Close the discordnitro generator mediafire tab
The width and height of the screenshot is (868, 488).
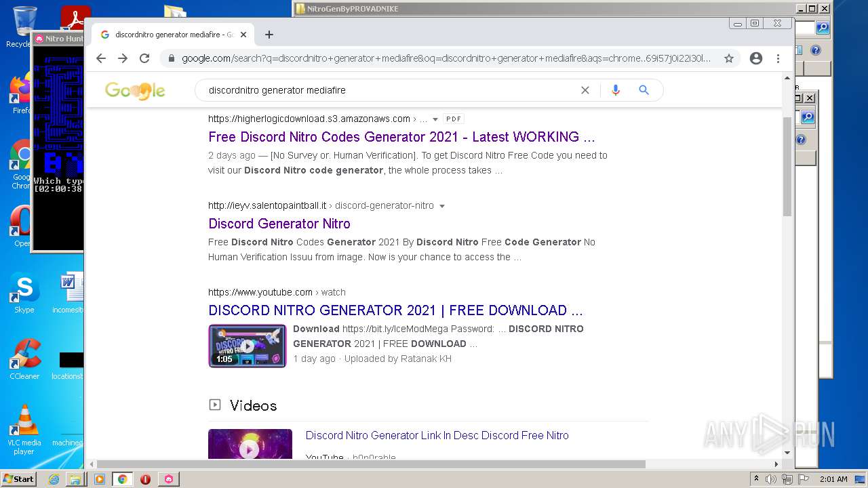pos(243,35)
